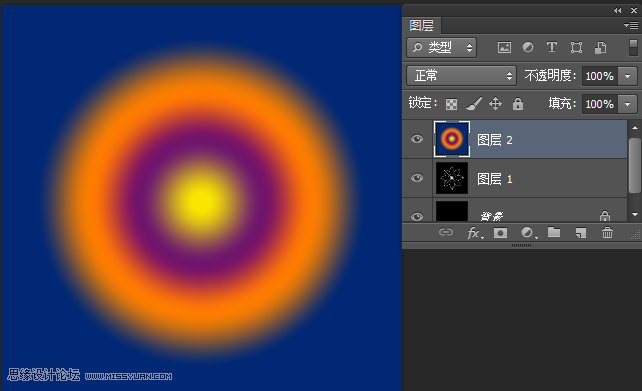Toggle background layer visibility eye
This screenshot has height=391, width=642.
point(417,216)
